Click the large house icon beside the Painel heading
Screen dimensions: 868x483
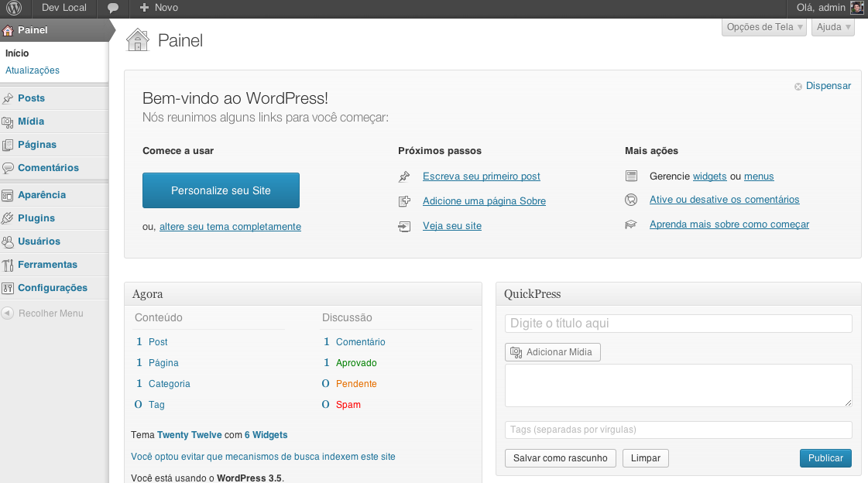click(x=138, y=39)
